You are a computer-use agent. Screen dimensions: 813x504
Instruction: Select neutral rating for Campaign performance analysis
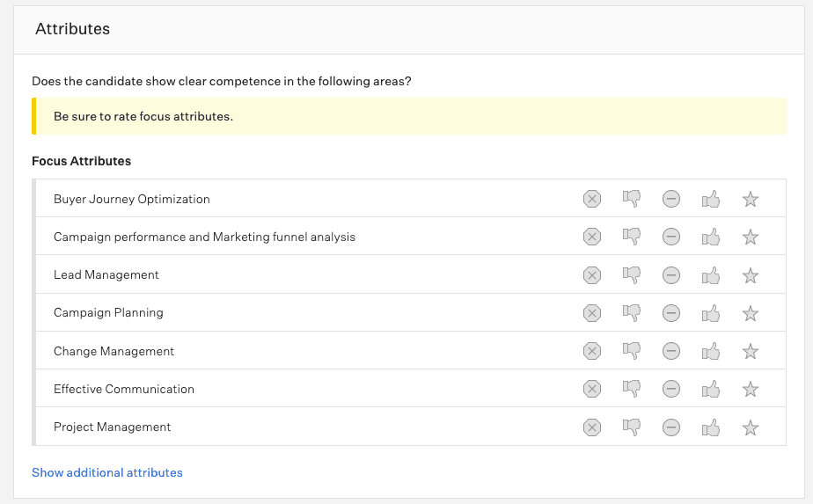tap(670, 237)
